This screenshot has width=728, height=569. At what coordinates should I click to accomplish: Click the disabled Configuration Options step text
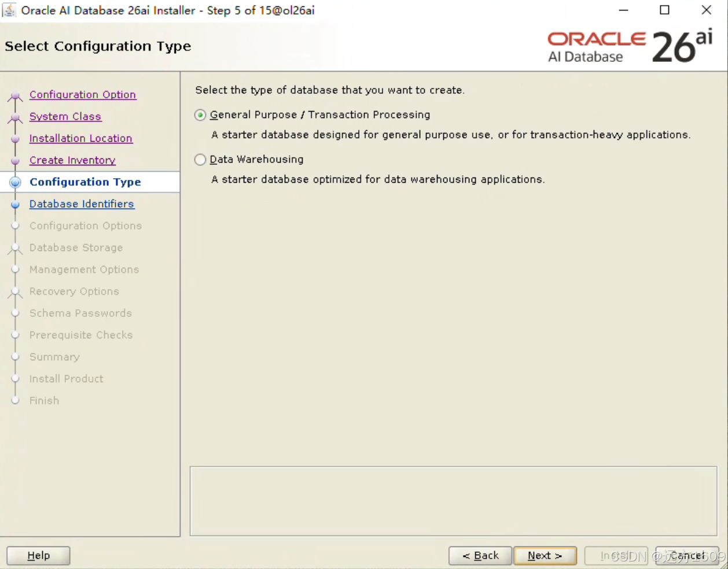pos(86,226)
